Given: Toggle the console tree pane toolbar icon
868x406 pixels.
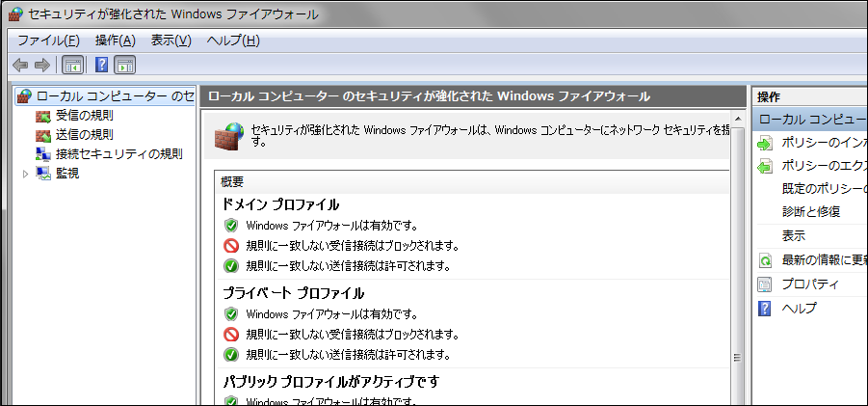Looking at the screenshot, I should coord(72,66).
